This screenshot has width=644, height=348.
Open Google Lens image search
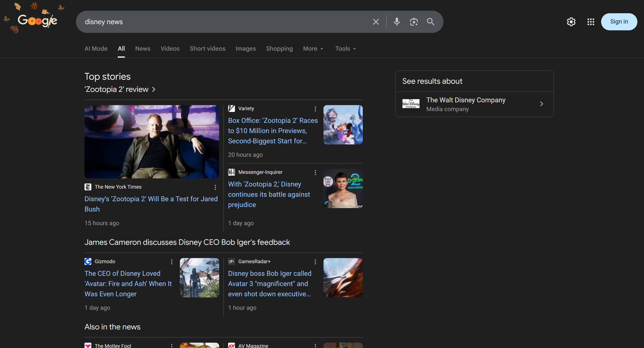tap(414, 22)
